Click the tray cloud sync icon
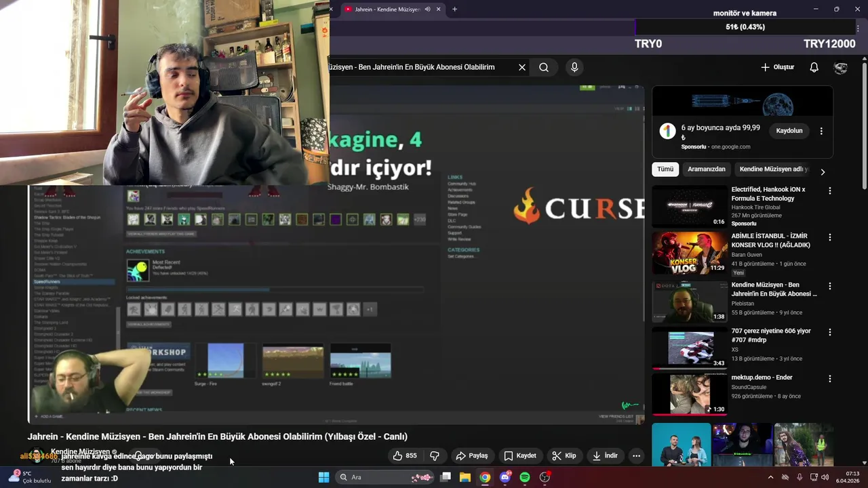The width and height of the screenshot is (868, 488). coord(785,477)
